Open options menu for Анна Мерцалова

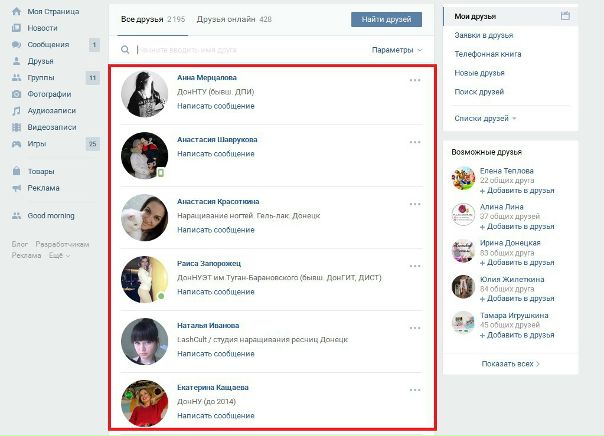click(415, 80)
